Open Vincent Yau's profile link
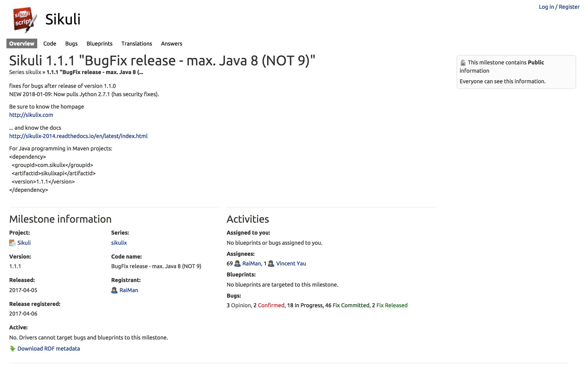The height and width of the screenshot is (368, 588). [291, 263]
